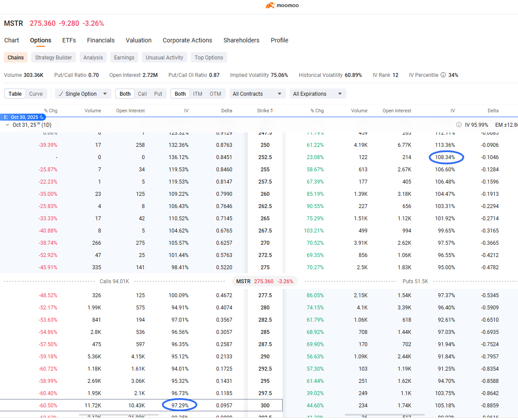This screenshot has height=420, width=518.
Task: Open Single Option strategy dropdown
Action: (x=83, y=94)
